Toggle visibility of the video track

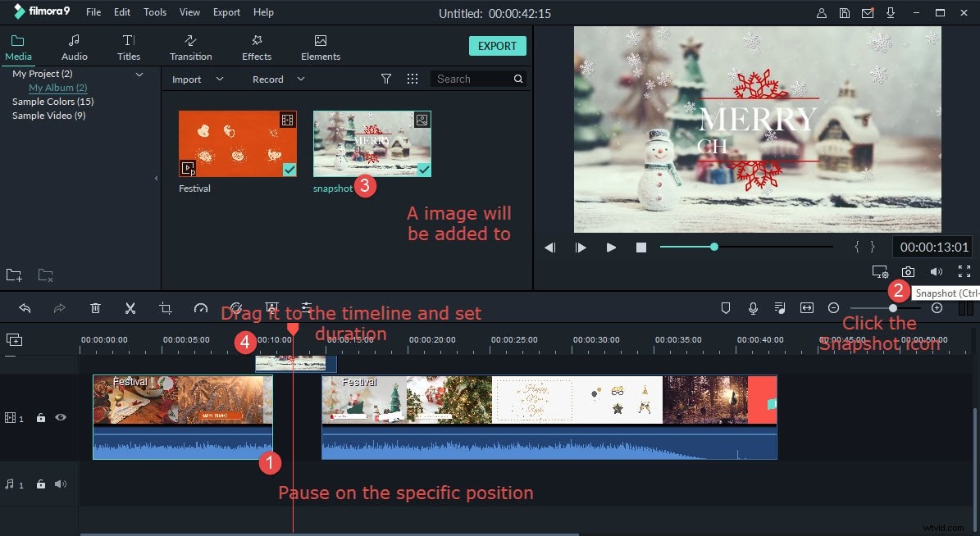click(x=60, y=417)
